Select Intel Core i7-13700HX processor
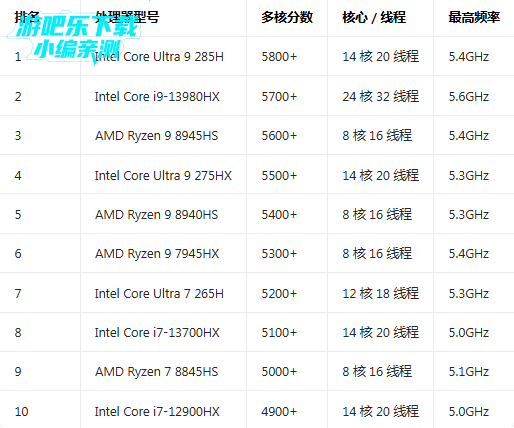Image resolution: width=514 pixels, height=428 pixels. pos(157,333)
